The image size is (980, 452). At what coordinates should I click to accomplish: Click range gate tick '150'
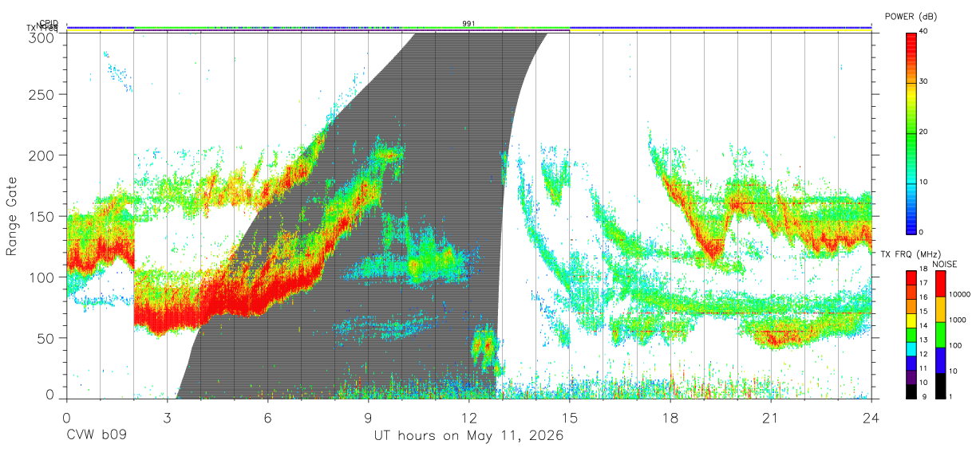tap(43, 216)
